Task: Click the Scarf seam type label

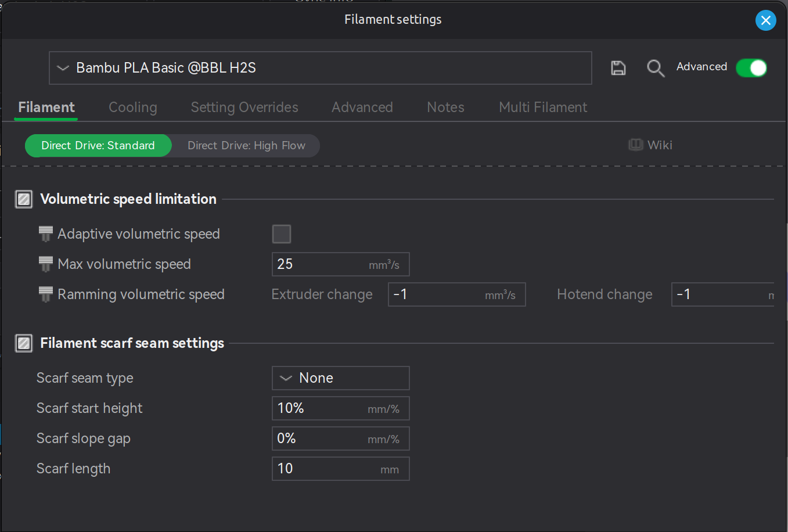Action: click(85, 378)
